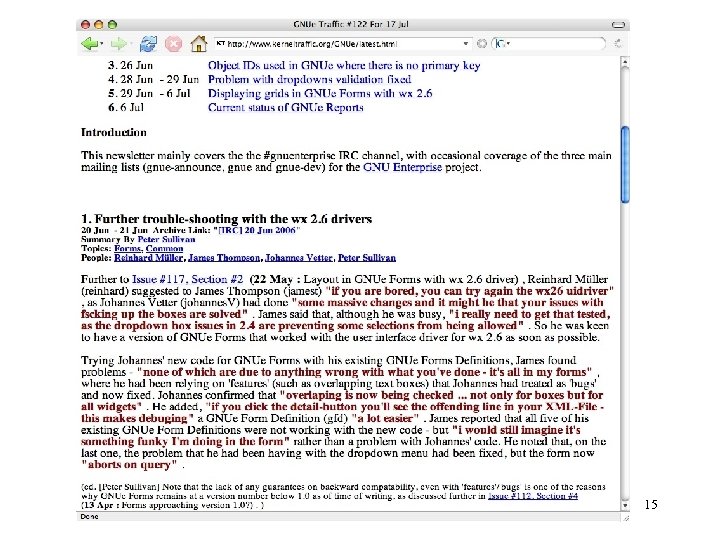The image size is (720, 540).
Task: Open 'Current status of GNUe Reports' link
Action: pos(286,107)
